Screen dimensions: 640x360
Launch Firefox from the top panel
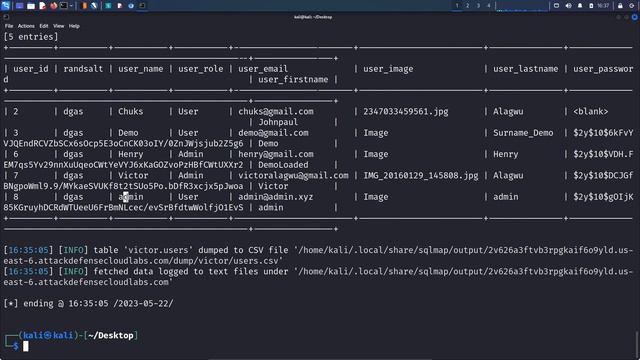pyautogui.click(x=53, y=6)
